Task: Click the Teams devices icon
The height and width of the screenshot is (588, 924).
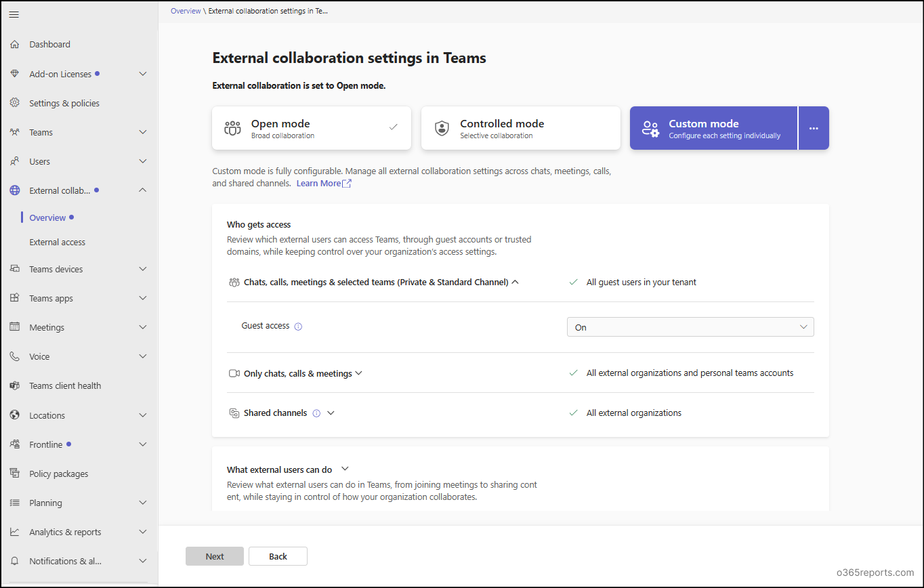Action: (x=14, y=269)
